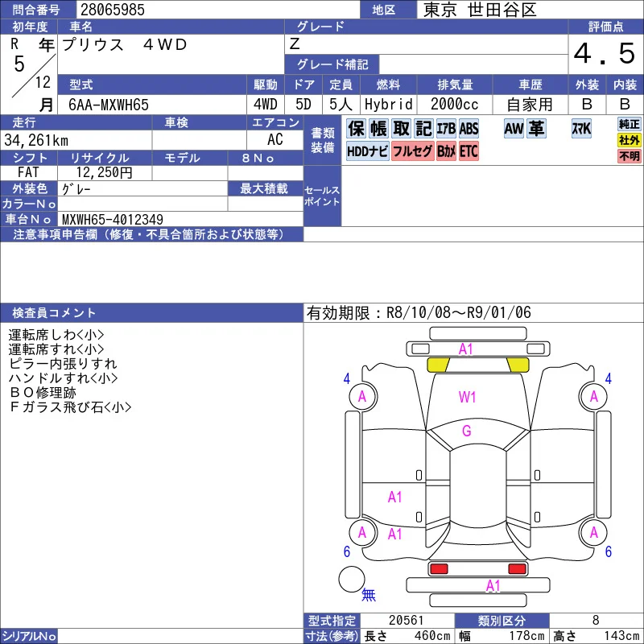Image resolution: width=644 pixels, height=644 pixels.
Task: Click the mileage 34,261km
Action: pyautogui.click(x=36, y=140)
